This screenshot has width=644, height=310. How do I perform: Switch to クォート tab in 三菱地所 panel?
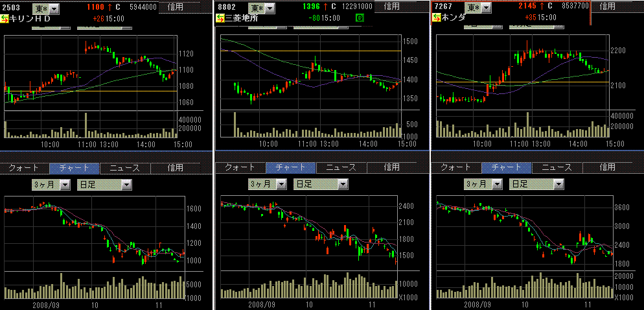(x=240, y=167)
